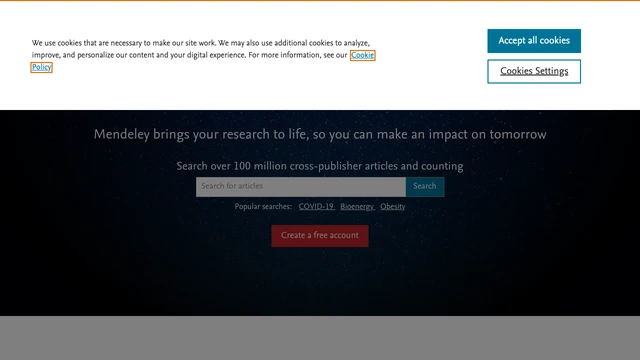Screen dimensions: 640x360
Task: Open the Cookie Policy link
Action: [x=362, y=55]
